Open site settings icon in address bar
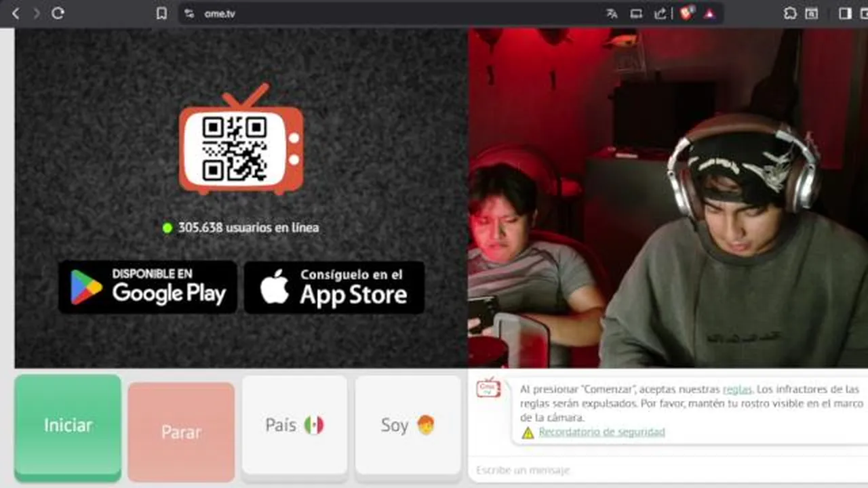Image resolution: width=868 pixels, height=488 pixels. coord(189,14)
